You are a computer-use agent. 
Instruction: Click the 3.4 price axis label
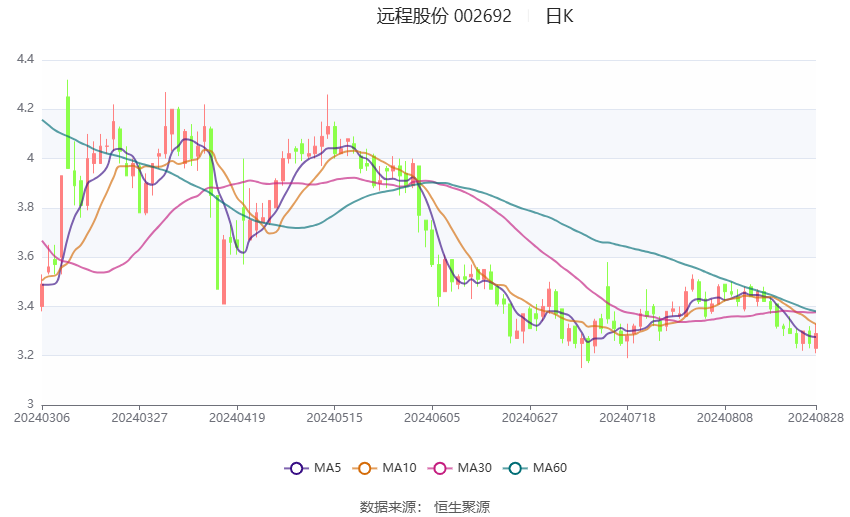(25, 306)
